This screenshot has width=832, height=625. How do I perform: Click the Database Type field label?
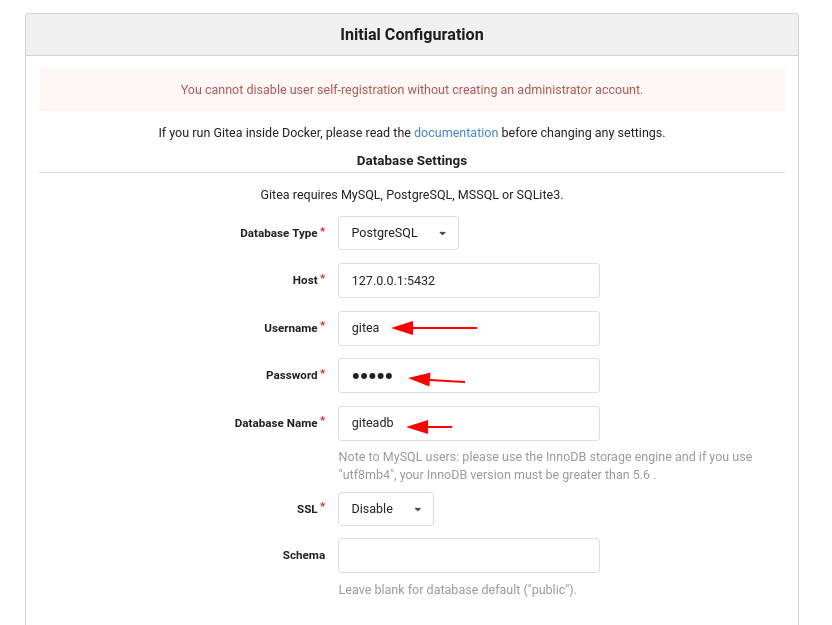[x=279, y=233]
